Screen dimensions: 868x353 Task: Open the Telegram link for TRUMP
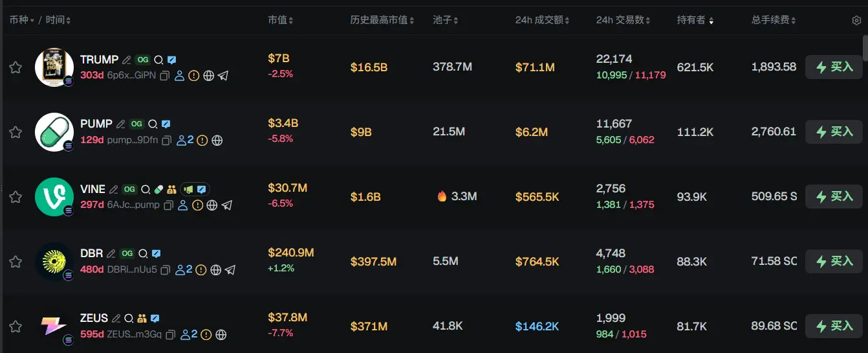(x=223, y=76)
